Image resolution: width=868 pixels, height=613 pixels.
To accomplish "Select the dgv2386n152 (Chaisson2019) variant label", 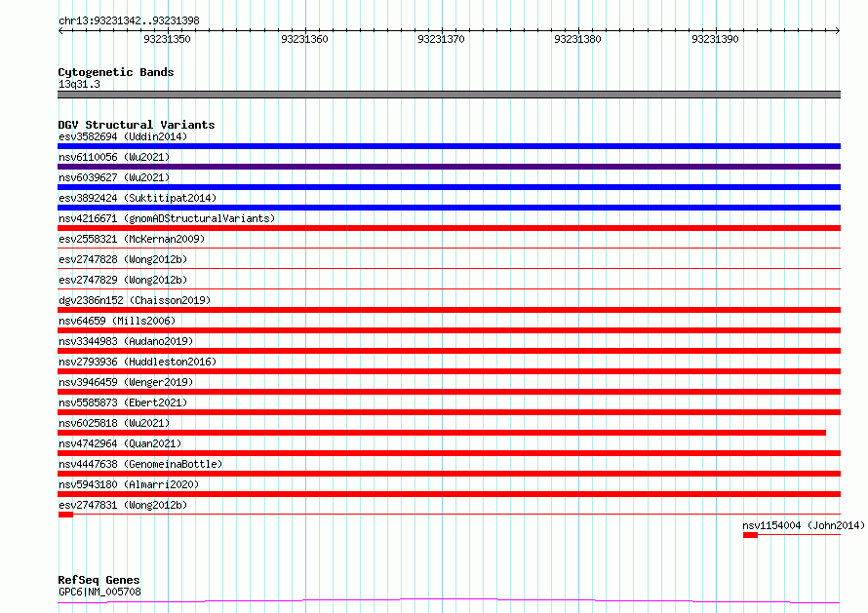I will (x=134, y=300).
